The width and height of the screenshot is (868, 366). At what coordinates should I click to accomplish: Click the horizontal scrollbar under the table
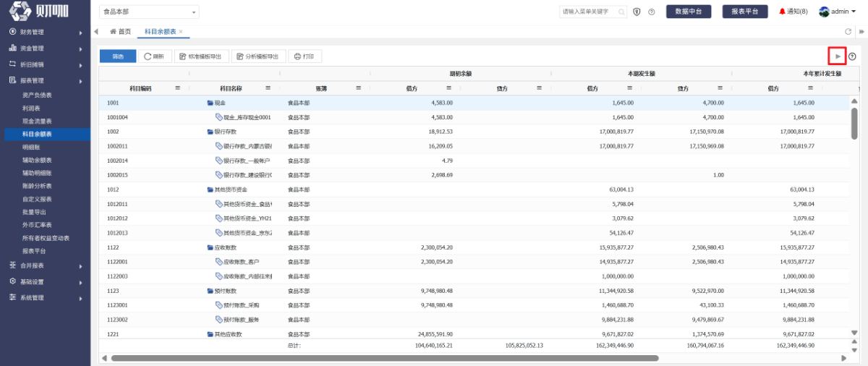[x=385, y=357]
